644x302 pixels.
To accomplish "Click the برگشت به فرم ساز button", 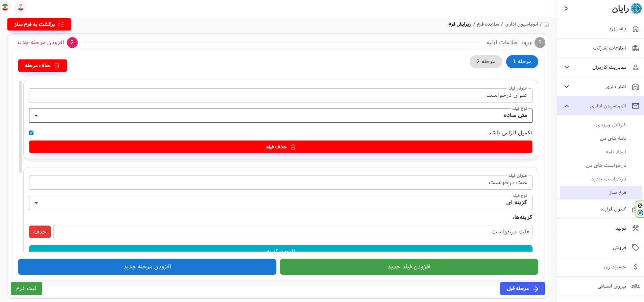I will coord(39,24).
